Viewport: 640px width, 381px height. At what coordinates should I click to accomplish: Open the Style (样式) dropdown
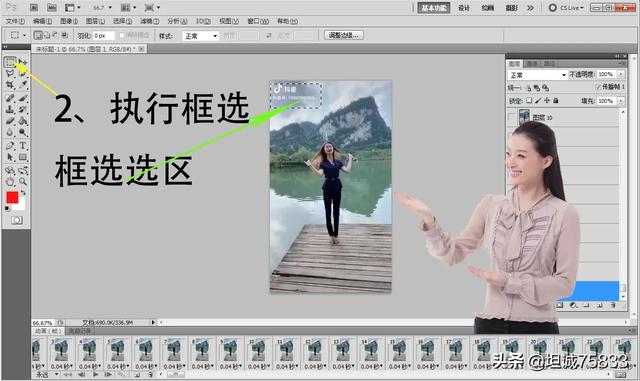point(201,36)
